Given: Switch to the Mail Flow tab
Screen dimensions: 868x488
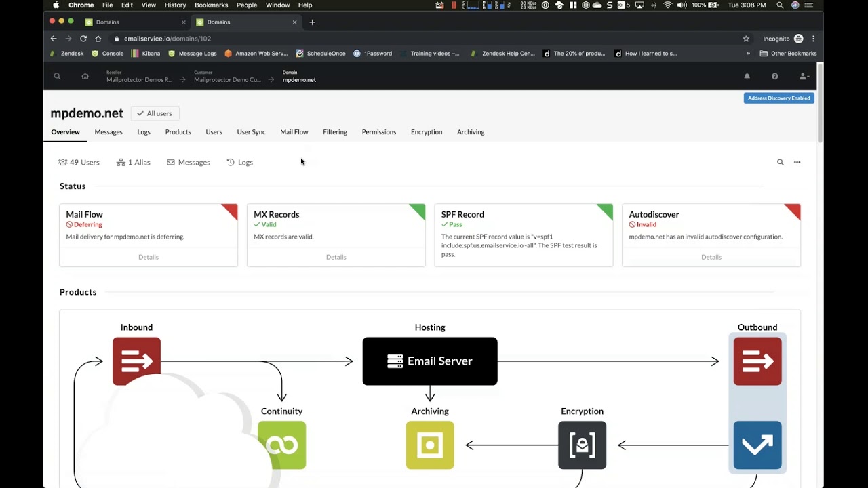Looking at the screenshot, I should (x=294, y=132).
